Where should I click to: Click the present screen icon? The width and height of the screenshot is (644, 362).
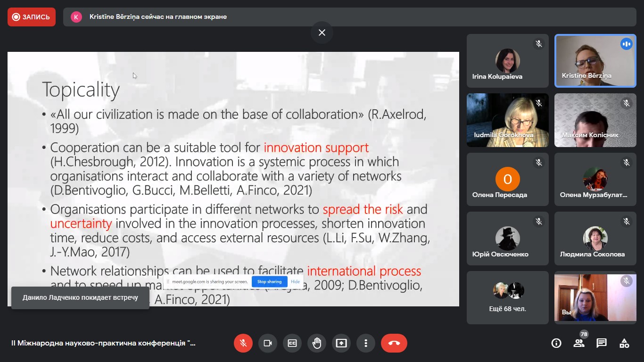[x=341, y=343]
